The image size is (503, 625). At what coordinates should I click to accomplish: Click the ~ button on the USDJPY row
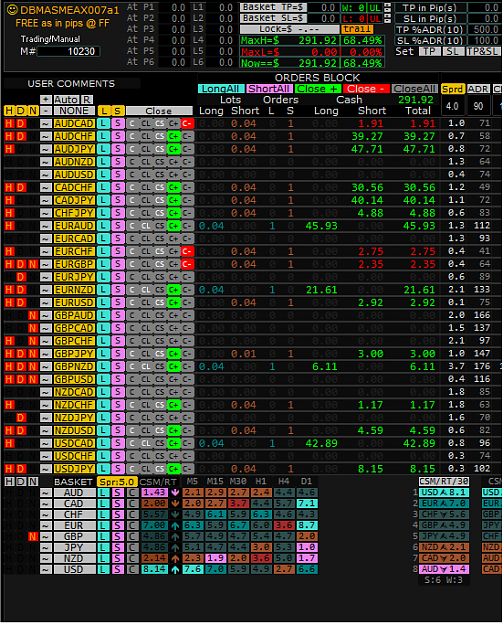(45, 469)
